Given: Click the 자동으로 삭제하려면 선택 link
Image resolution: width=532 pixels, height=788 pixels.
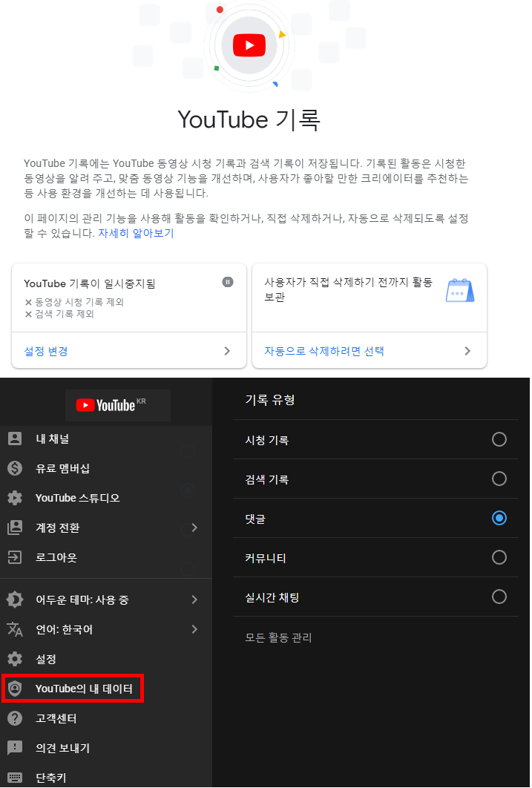Looking at the screenshot, I should 324,351.
